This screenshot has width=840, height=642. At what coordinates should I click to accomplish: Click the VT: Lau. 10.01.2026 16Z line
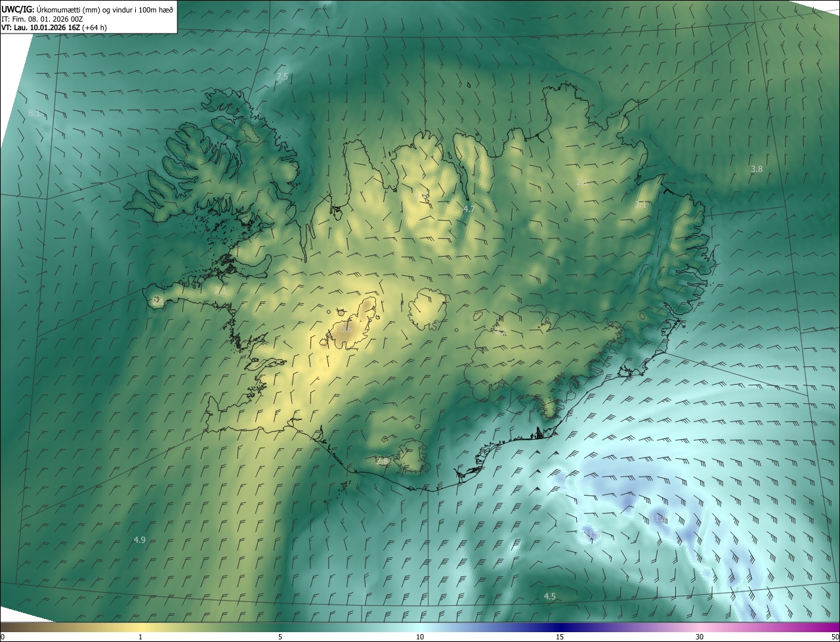pyautogui.click(x=54, y=28)
